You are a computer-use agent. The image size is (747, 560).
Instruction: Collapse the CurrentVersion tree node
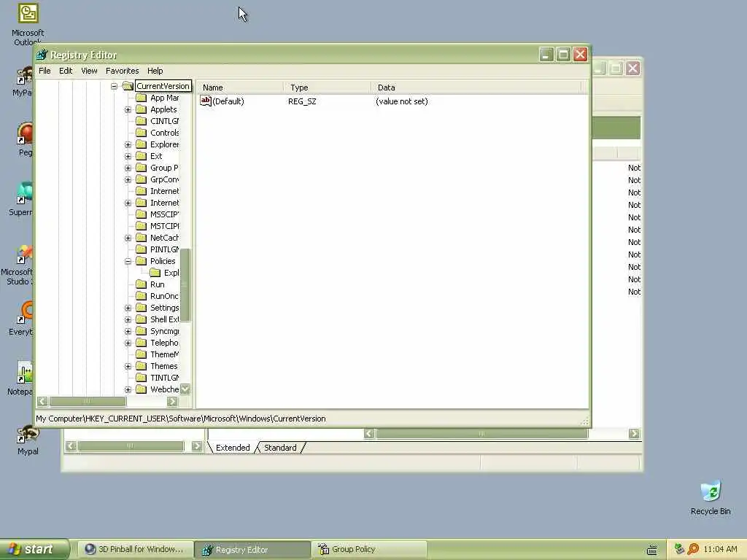coord(115,86)
